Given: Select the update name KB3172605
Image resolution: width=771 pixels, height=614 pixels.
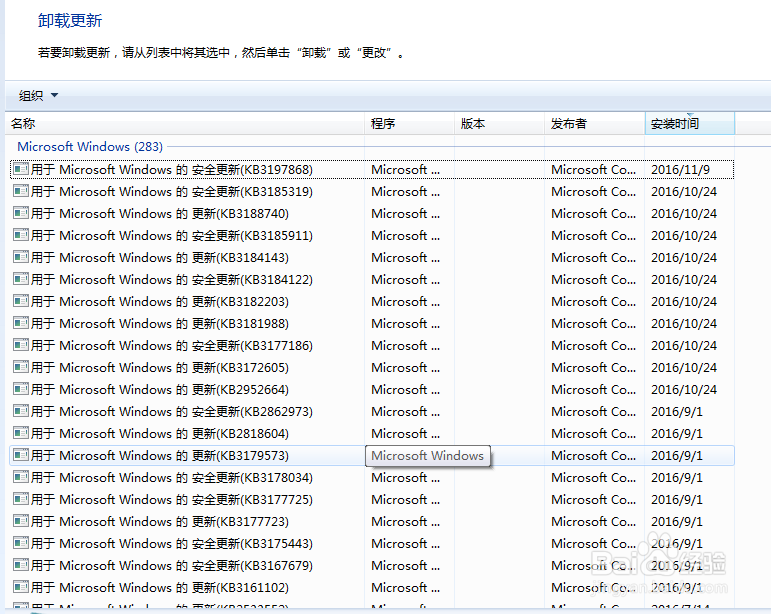Looking at the screenshot, I should coord(160,368).
